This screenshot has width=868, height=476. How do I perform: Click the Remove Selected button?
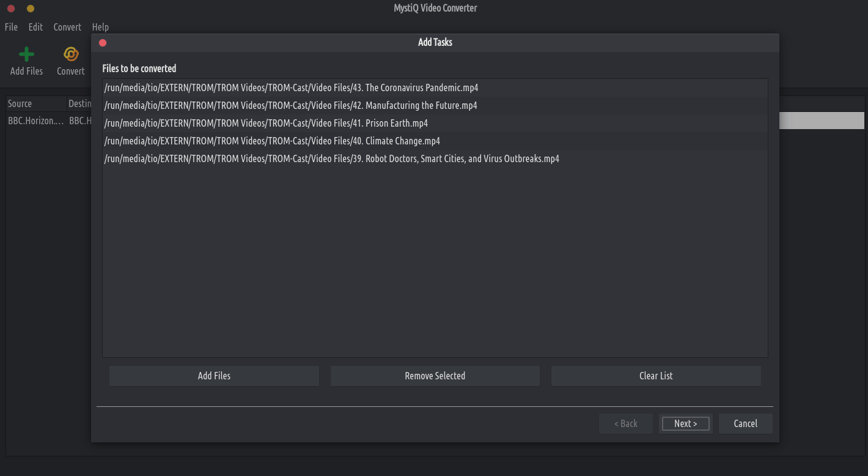[x=435, y=376]
